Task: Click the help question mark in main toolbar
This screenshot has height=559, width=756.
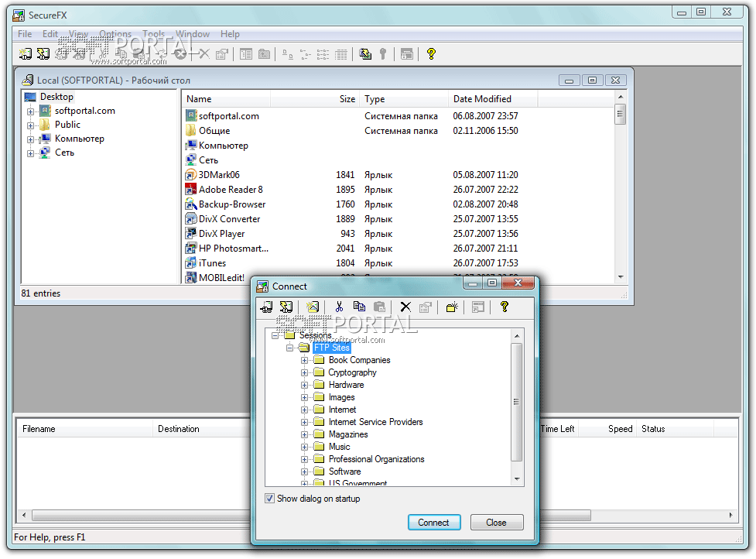Action: click(431, 54)
